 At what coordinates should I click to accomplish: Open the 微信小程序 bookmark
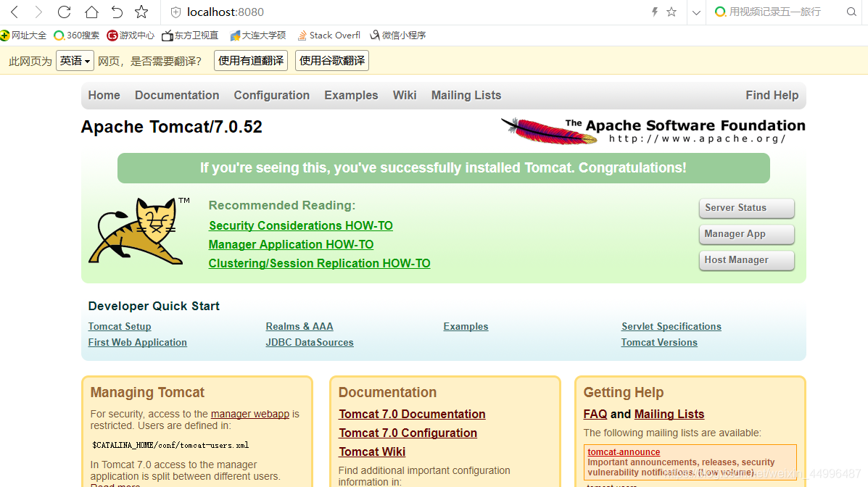[x=397, y=36]
